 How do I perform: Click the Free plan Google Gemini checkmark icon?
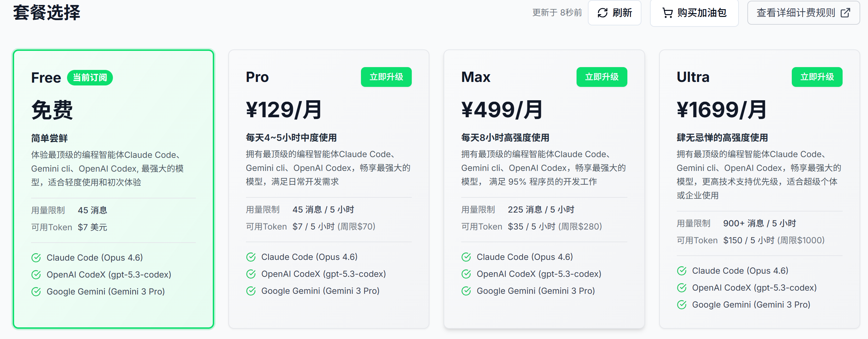36,292
